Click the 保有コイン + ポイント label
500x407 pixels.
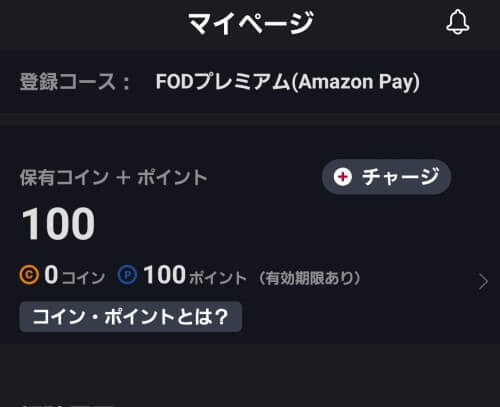click(x=113, y=177)
